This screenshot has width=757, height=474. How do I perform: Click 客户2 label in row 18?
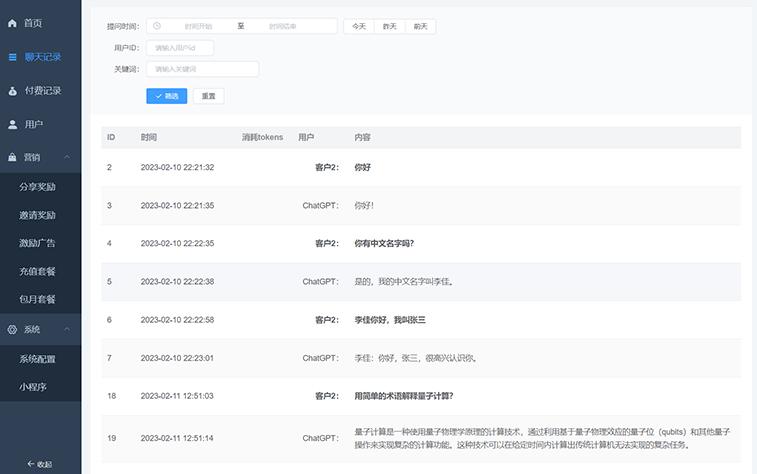click(x=327, y=396)
